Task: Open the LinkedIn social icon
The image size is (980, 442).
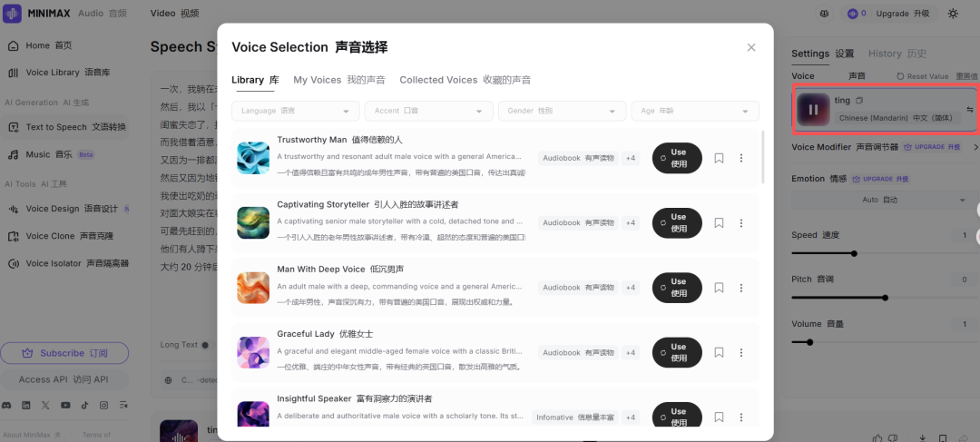Action: click(26, 405)
